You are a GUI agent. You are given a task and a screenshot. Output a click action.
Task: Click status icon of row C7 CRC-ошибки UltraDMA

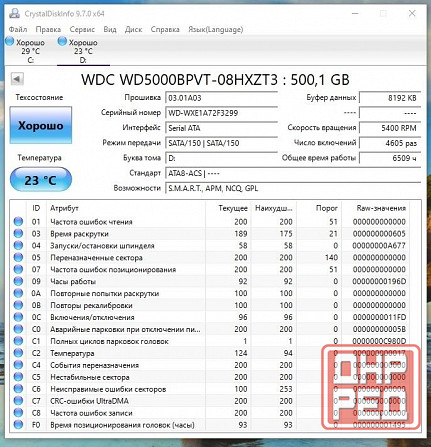coord(18,401)
